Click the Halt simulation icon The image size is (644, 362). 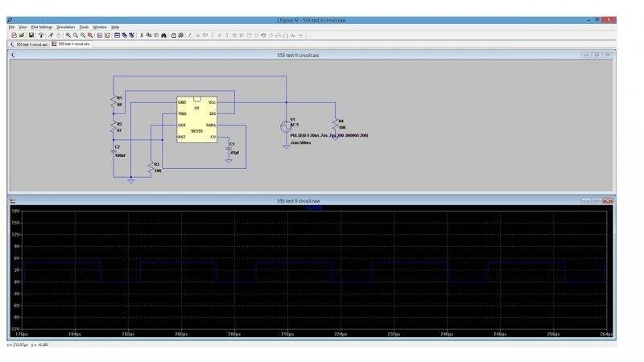coord(58,35)
